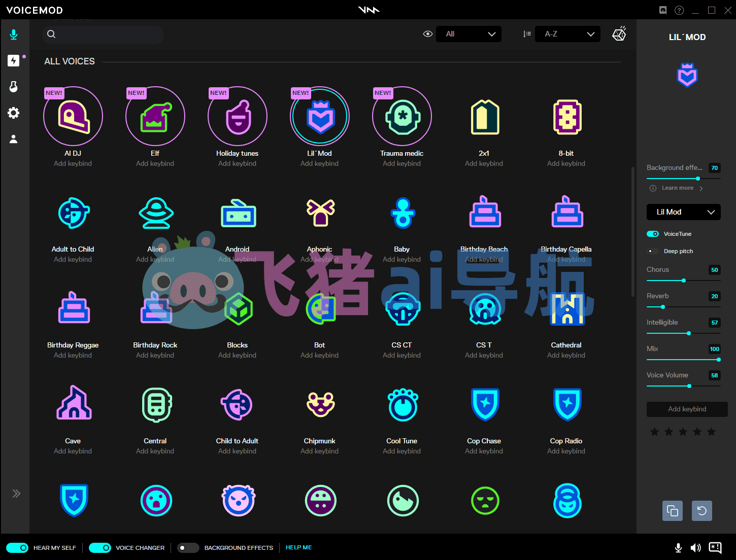Open the All filter dropdown
Screen dimensions: 736x560
[469, 34]
